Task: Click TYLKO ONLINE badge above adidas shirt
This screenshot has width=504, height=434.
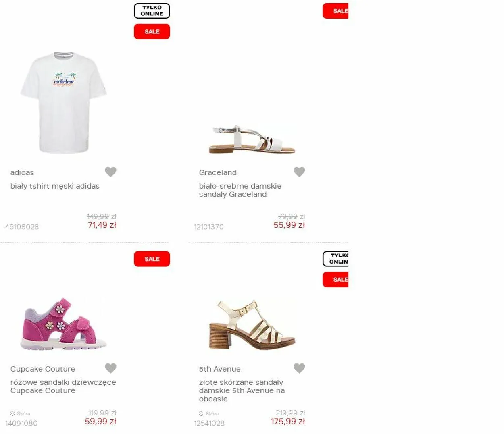Action: click(152, 11)
